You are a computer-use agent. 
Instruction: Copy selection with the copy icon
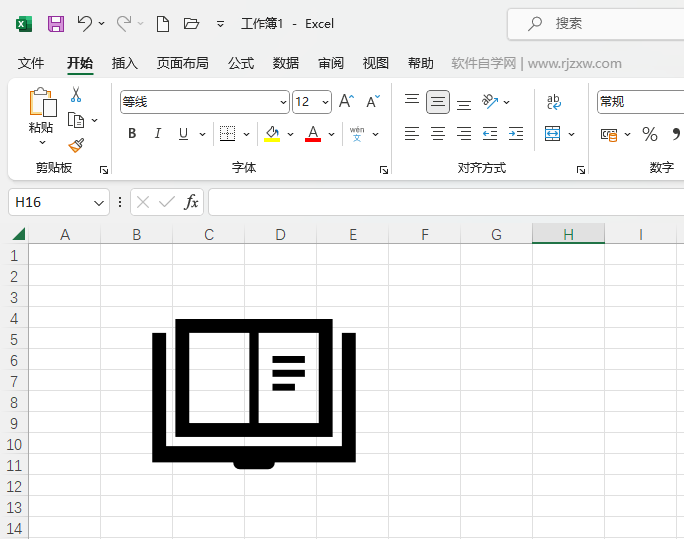(76, 120)
